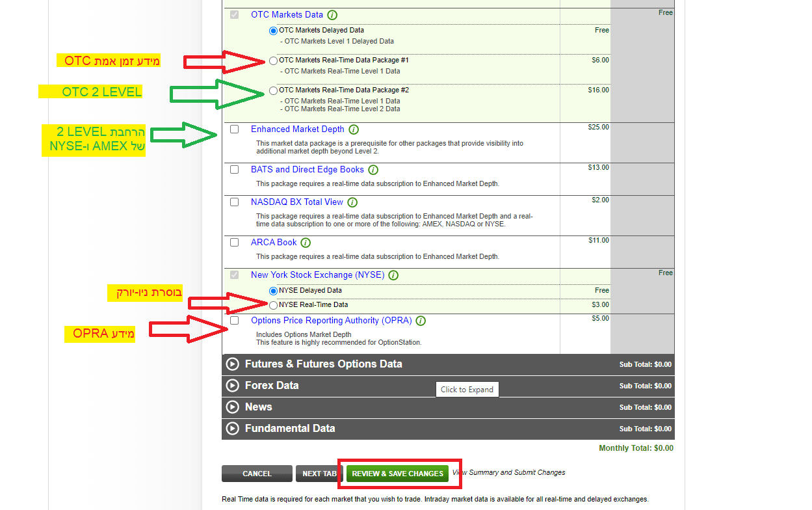Click the $11.00 ARCA Book price
Viewport: 812px width, 510px height.
tap(599, 241)
